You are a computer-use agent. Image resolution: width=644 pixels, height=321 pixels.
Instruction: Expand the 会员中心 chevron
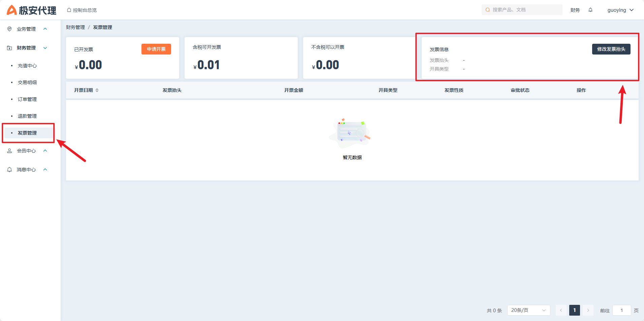45,151
